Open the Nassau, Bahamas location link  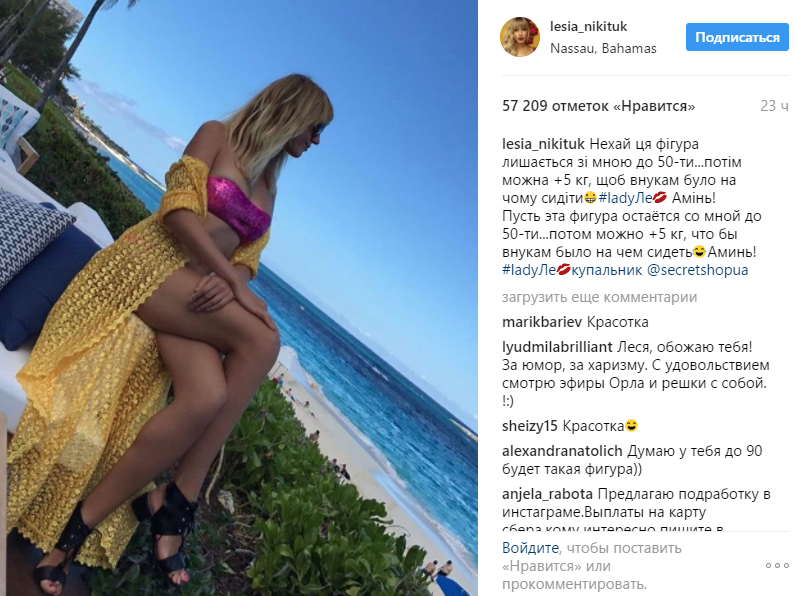coord(603,48)
